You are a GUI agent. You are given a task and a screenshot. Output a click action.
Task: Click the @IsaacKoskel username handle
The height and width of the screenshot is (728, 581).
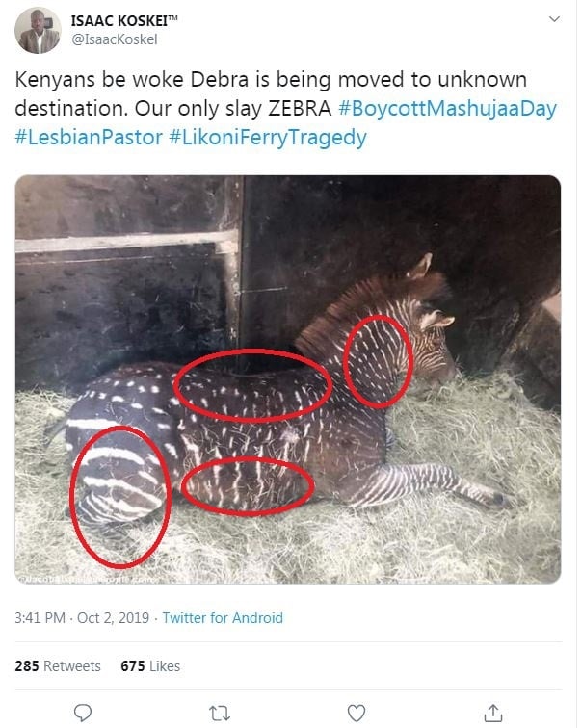(x=114, y=39)
